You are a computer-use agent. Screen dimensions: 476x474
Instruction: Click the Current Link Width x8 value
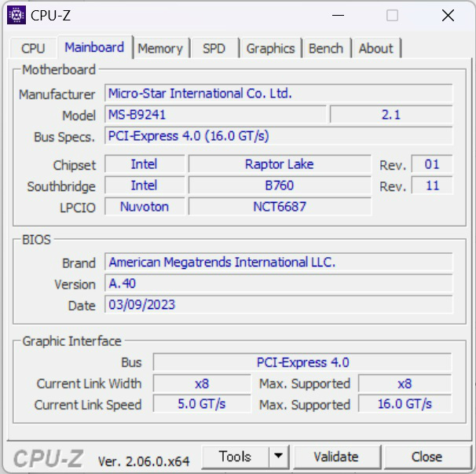(x=202, y=384)
